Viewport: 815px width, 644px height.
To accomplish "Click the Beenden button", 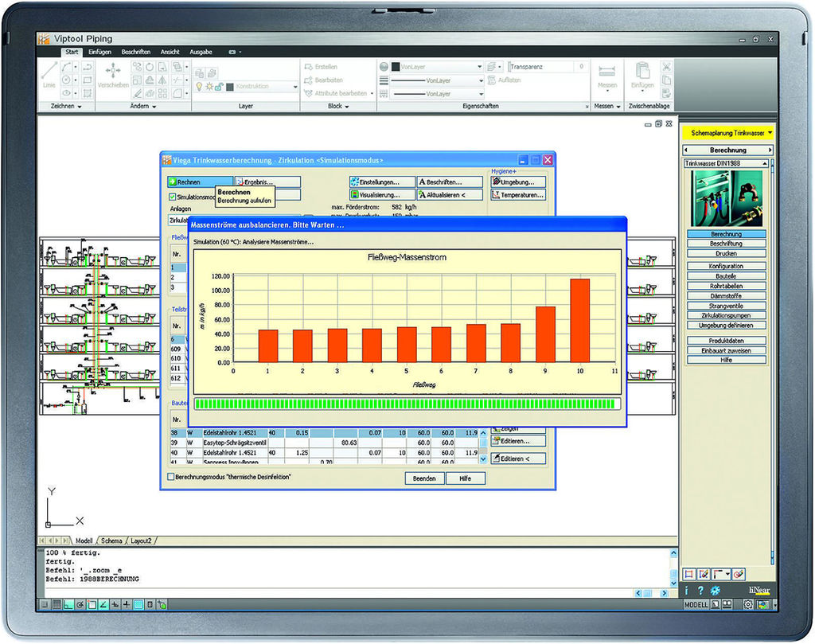I will [x=425, y=478].
